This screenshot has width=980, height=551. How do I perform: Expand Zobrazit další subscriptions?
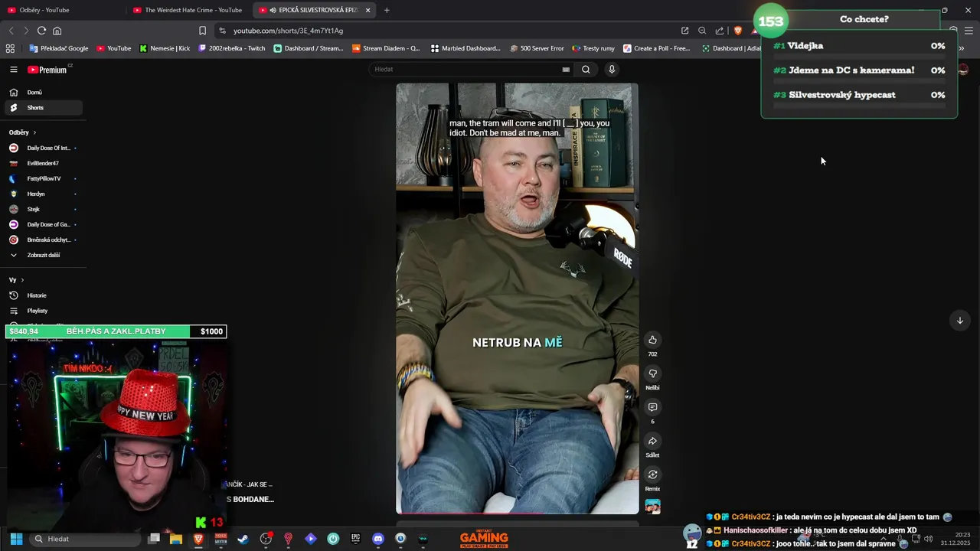tap(43, 255)
